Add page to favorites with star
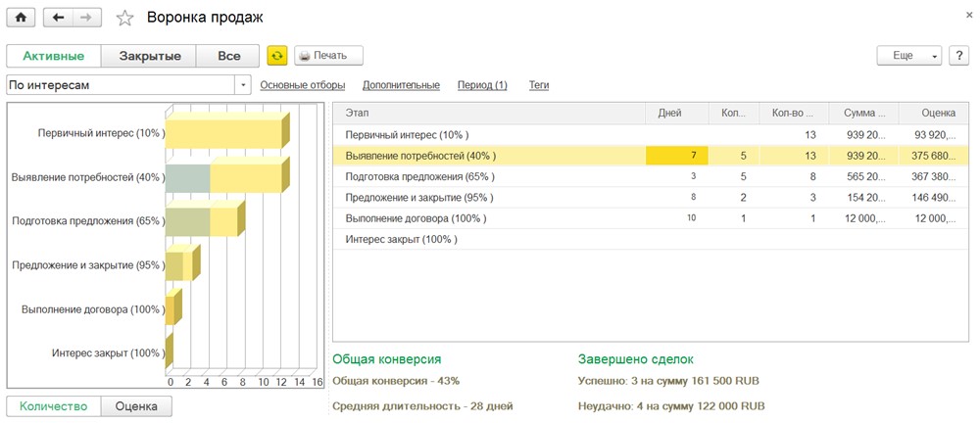Screen dimensions: 980x423 click(124, 18)
